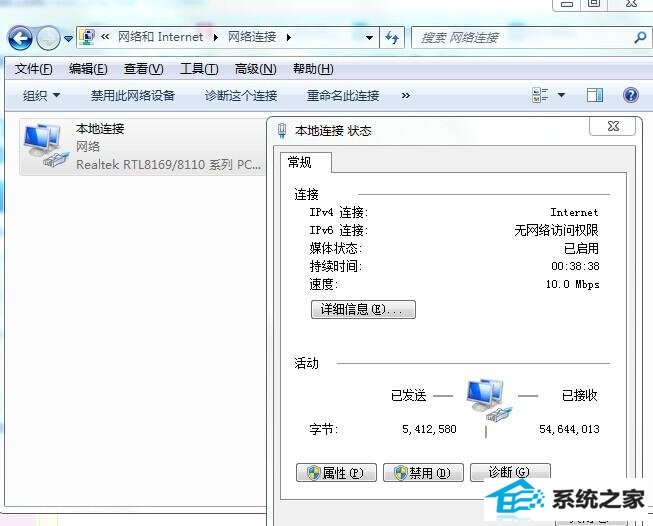Open the 查看(V) menu

click(x=144, y=69)
